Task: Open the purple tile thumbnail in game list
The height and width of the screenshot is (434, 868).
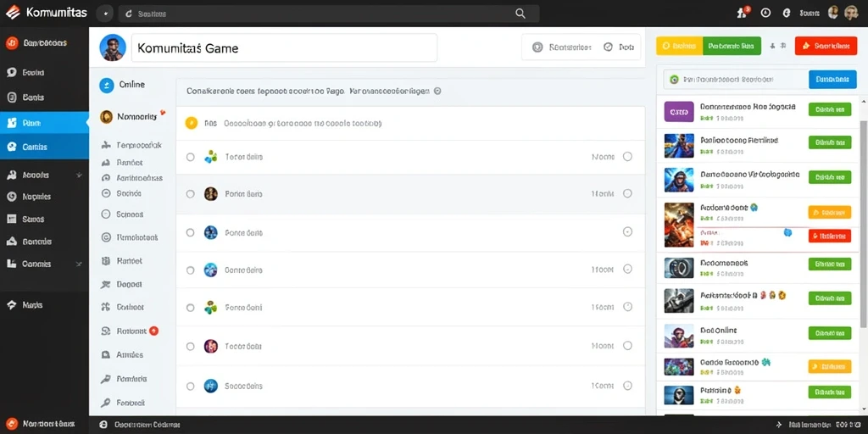Action: point(679,111)
